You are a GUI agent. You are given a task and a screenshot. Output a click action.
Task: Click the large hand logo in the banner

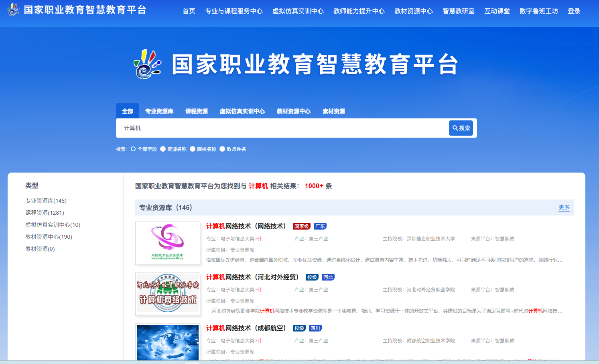[148, 64]
